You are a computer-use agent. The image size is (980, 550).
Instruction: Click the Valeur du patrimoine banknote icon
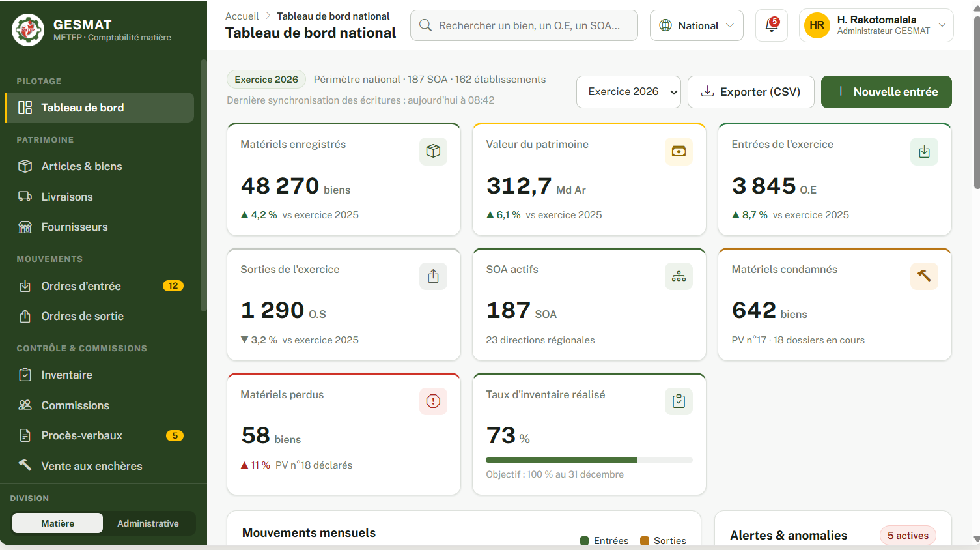[x=679, y=151]
